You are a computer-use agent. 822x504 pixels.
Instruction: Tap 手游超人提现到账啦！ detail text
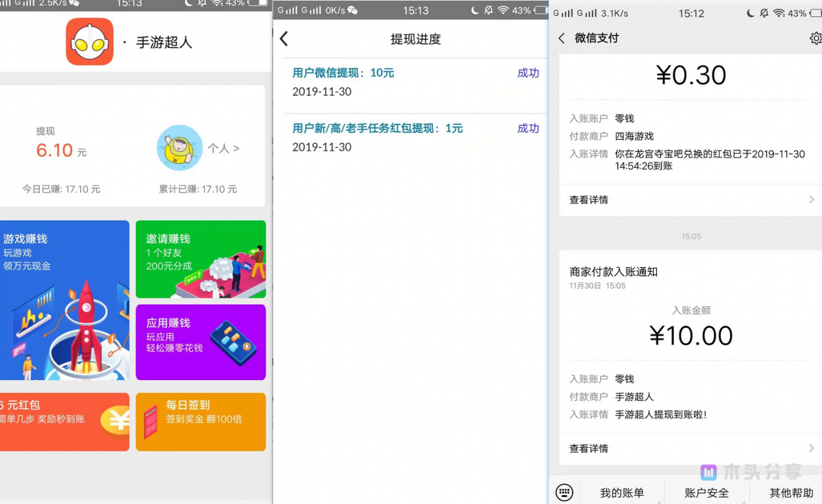[660, 414]
